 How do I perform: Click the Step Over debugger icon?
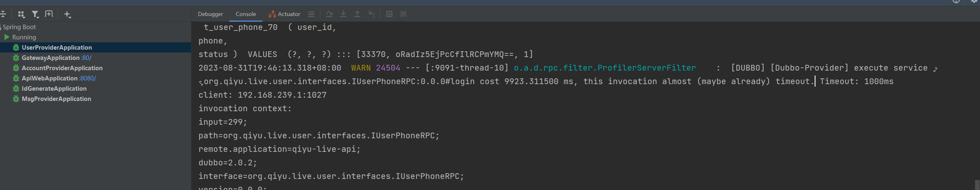pyautogui.click(x=329, y=14)
